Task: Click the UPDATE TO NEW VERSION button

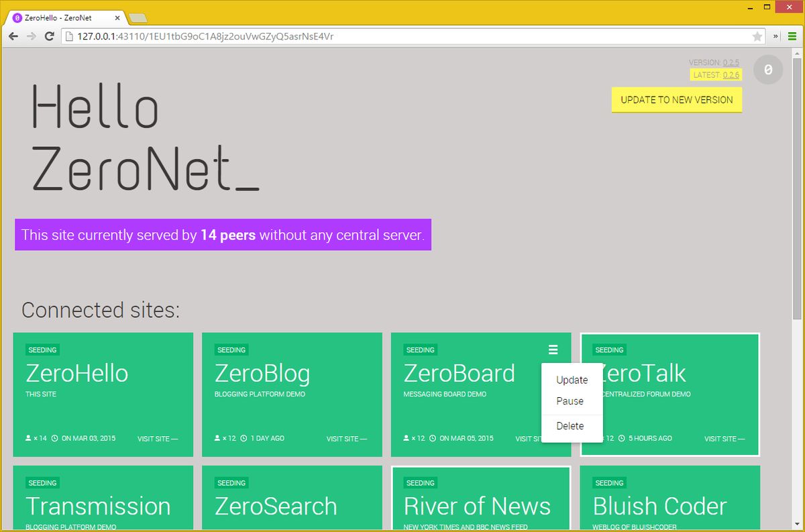Action: pos(676,99)
